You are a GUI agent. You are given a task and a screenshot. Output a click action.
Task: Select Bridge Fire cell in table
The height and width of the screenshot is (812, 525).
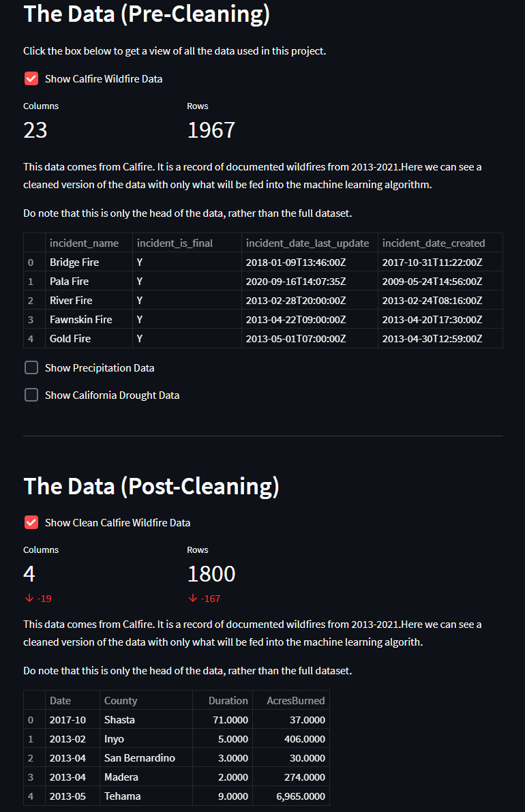[74, 262]
